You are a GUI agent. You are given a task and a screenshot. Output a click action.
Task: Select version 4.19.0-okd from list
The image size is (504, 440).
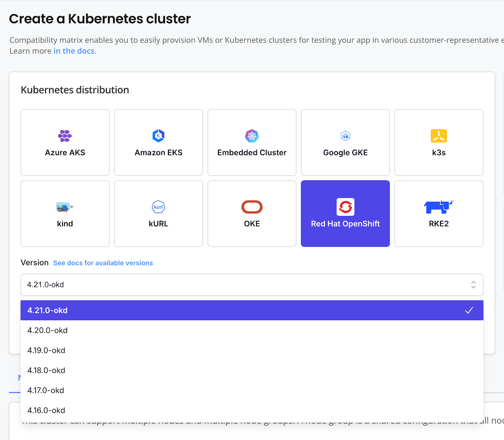[252, 350]
